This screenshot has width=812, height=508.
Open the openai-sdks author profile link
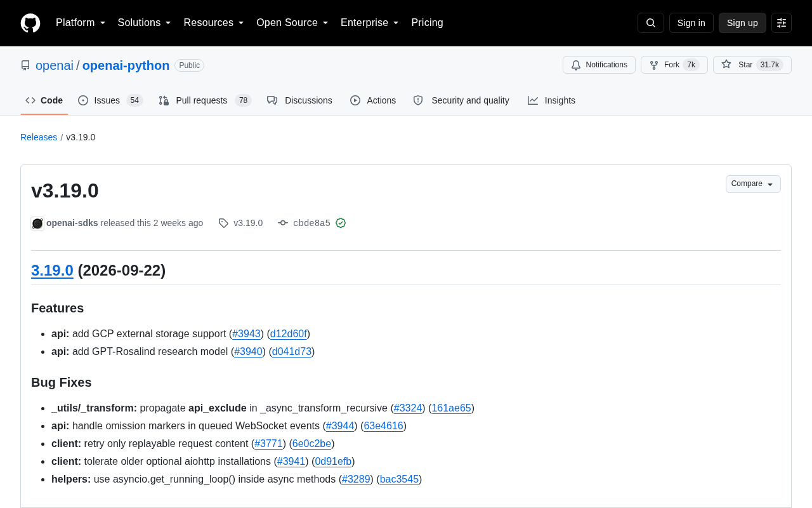(x=72, y=223)
